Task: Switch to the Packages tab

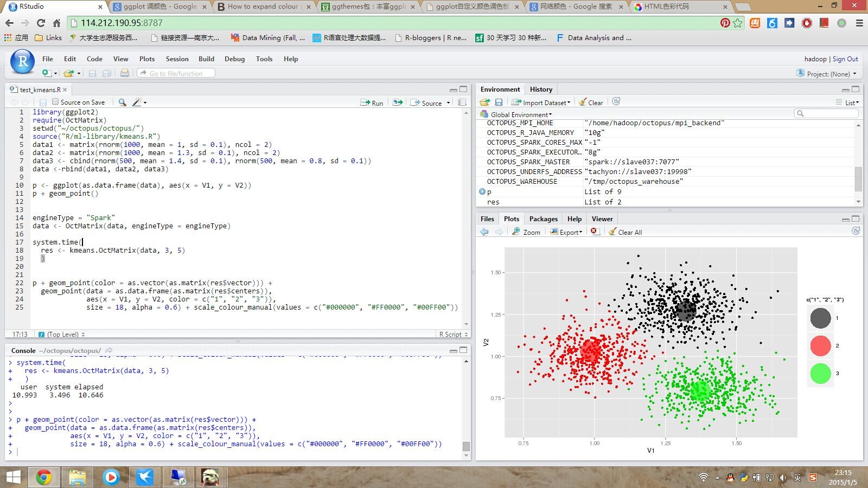Action: 543,219
